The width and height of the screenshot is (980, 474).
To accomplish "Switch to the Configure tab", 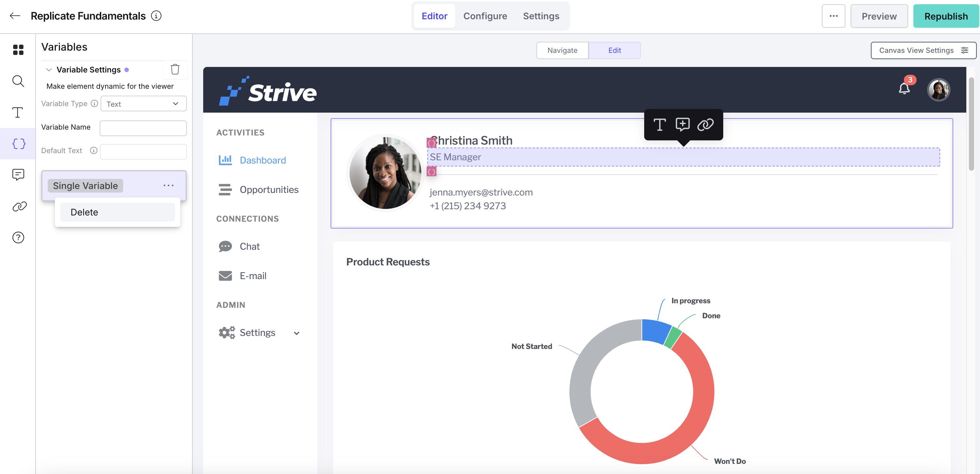I will point(485,16).
